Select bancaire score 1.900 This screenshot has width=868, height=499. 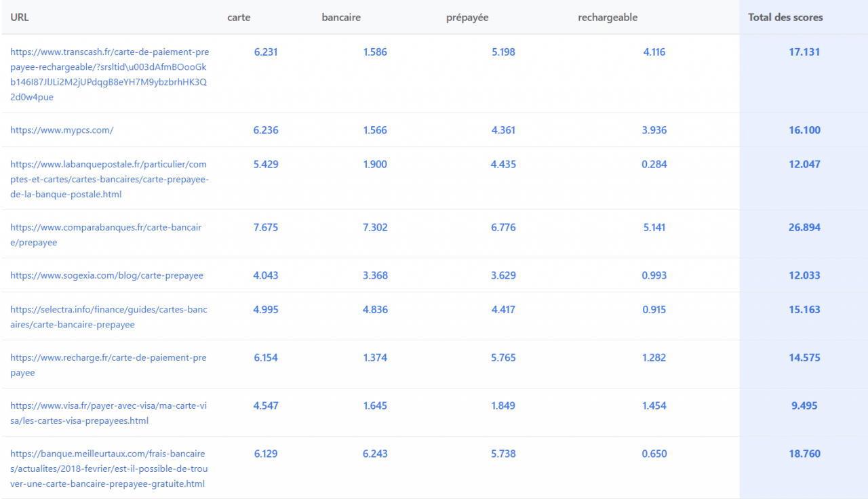(x=375, y=164)
